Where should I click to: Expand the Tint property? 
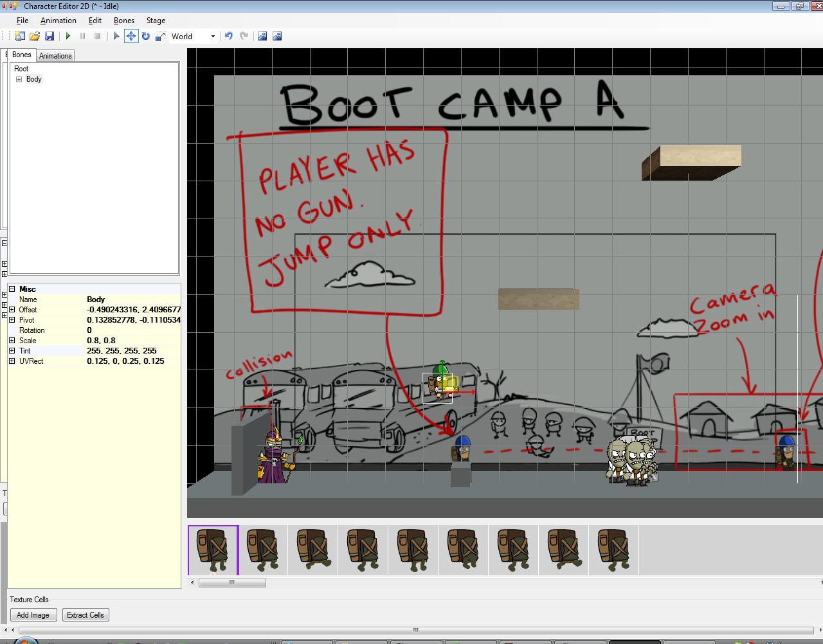coord(12,351)
